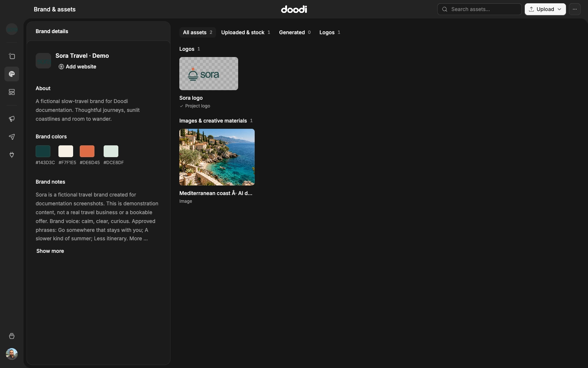Switch to the All assets tab

point(198,32)
